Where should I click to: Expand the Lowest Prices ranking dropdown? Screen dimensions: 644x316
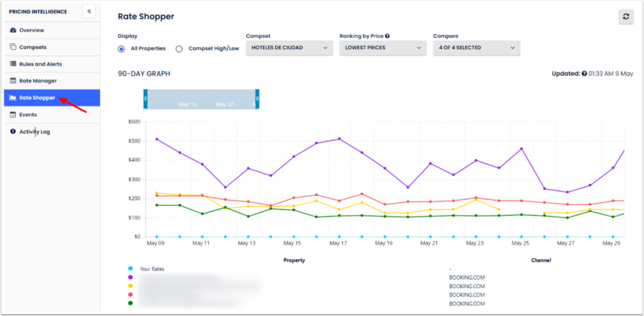click(383, 48)
